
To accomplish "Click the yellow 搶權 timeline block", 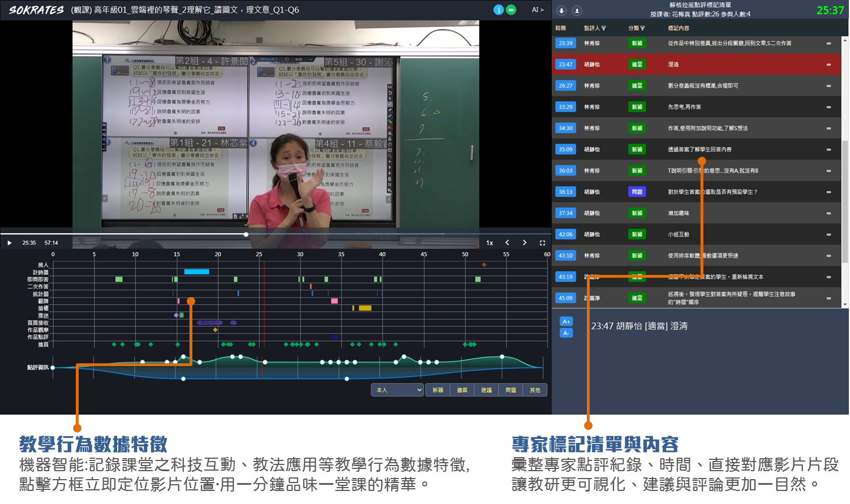I will point(365,308).
